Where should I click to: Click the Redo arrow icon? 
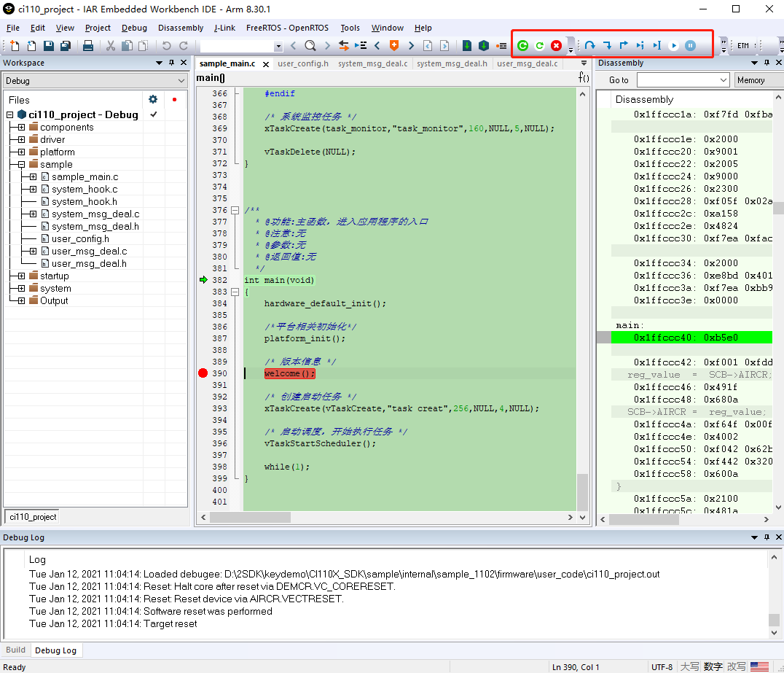click(x=184, y=46)
